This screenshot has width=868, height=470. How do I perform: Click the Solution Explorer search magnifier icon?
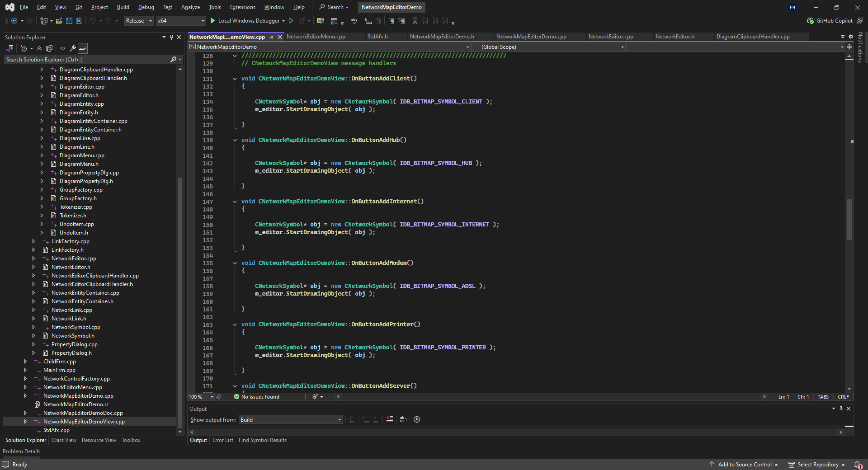pyautogui.click(x=173, y=60)
